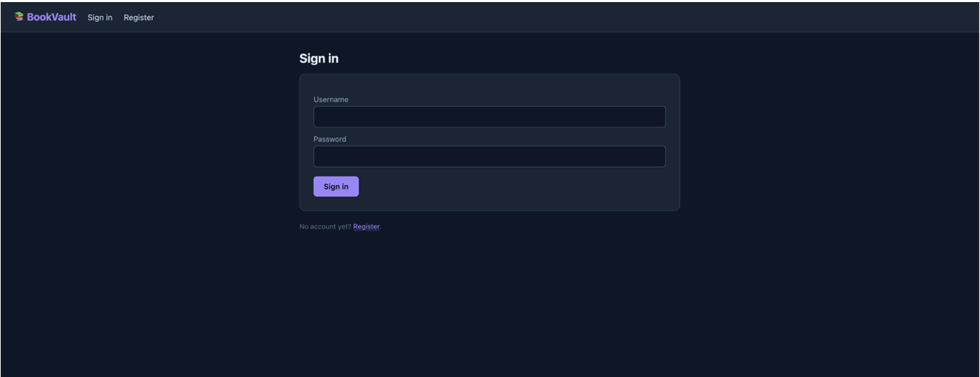Focus the Password input field

[x=489, y=157]
